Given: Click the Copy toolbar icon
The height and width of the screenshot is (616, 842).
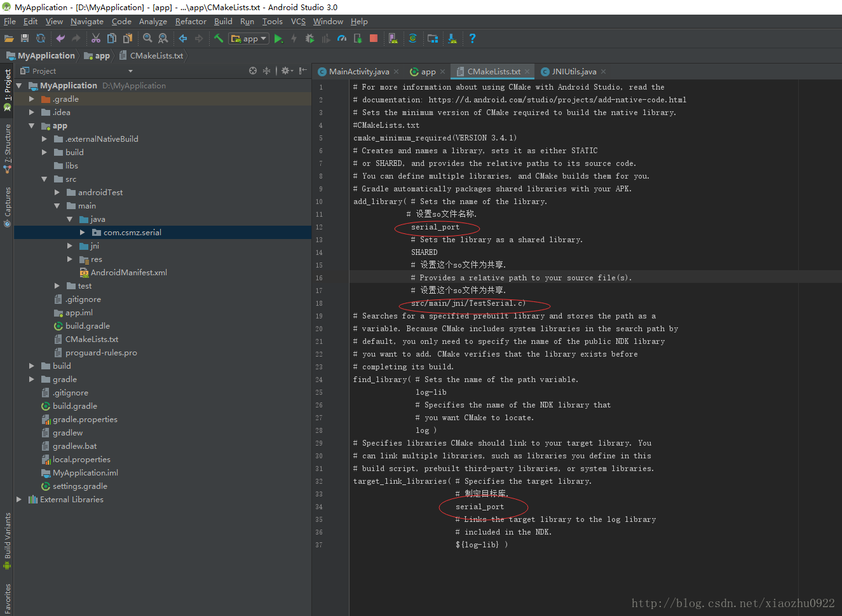Looking at the screenshot, I should click(x=112, y=39).
